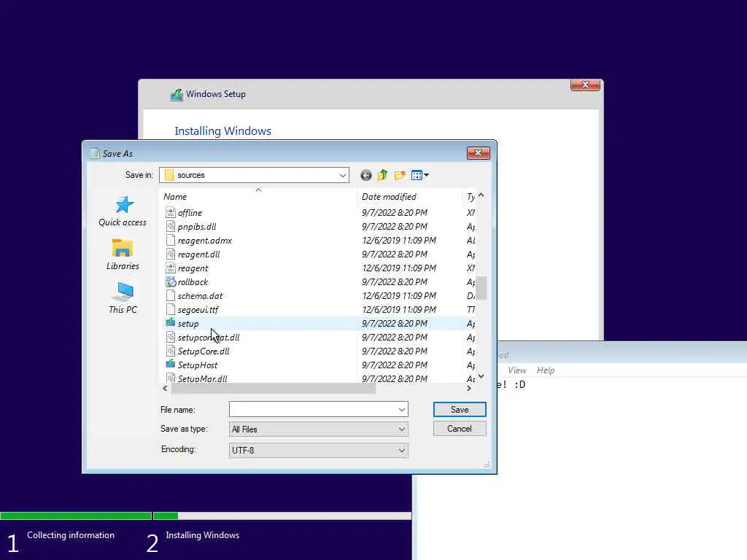Go back using the toolbar back arrow
747x560 pixels.
(x=366, y=175)
